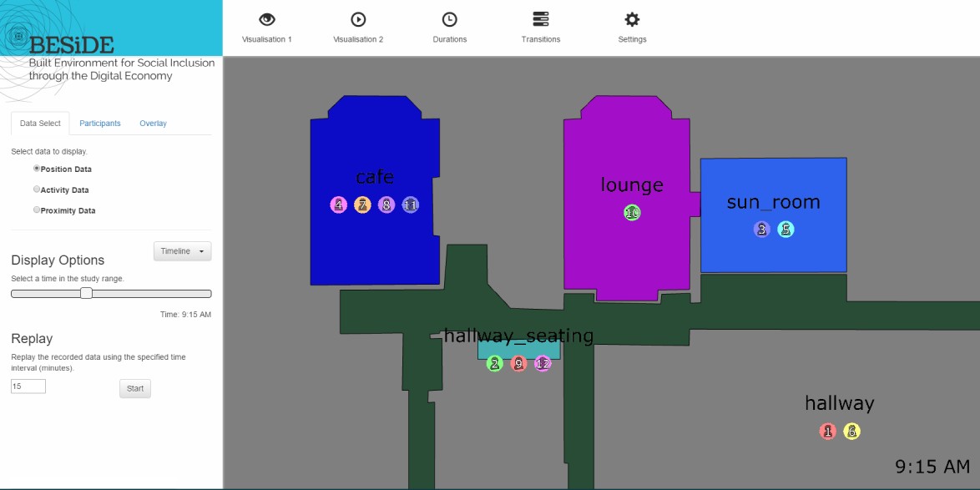Switch to the Data Select tab
The width and height of the screenshot is (980, 490).
[x=40, y=124]
